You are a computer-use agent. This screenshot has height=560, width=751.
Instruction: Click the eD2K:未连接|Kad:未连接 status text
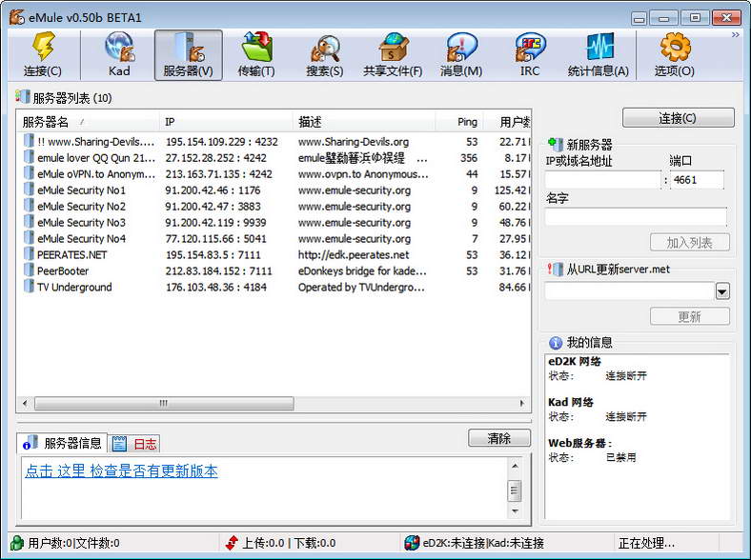click(483, 543)
